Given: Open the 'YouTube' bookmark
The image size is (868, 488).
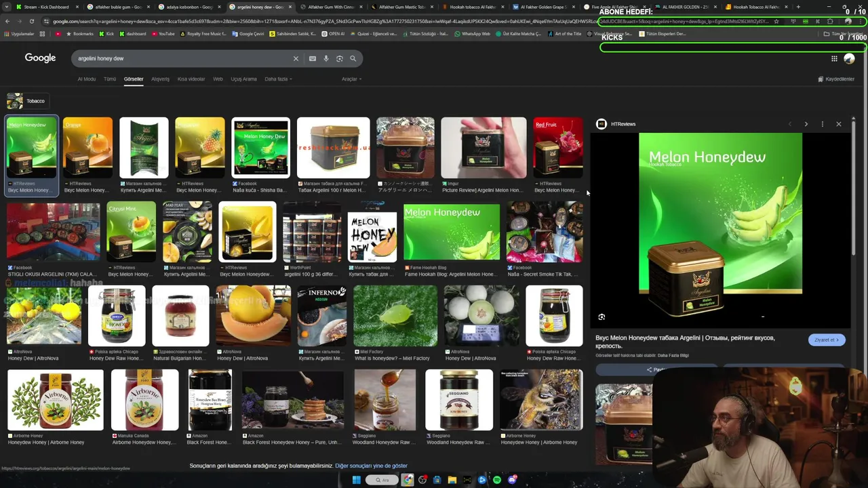Looking at the screenshot, I should 163,34.
